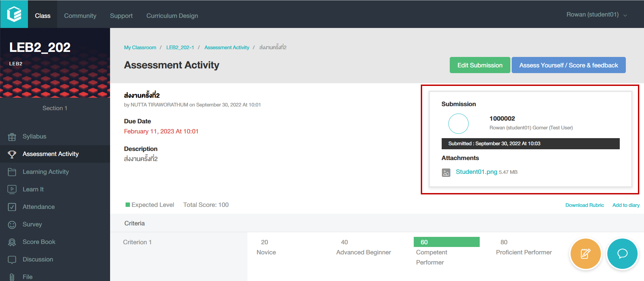Viewport: 644px width, 281px height.
Task: Click the LEB2 logo icon
Action: pos(14,14)
